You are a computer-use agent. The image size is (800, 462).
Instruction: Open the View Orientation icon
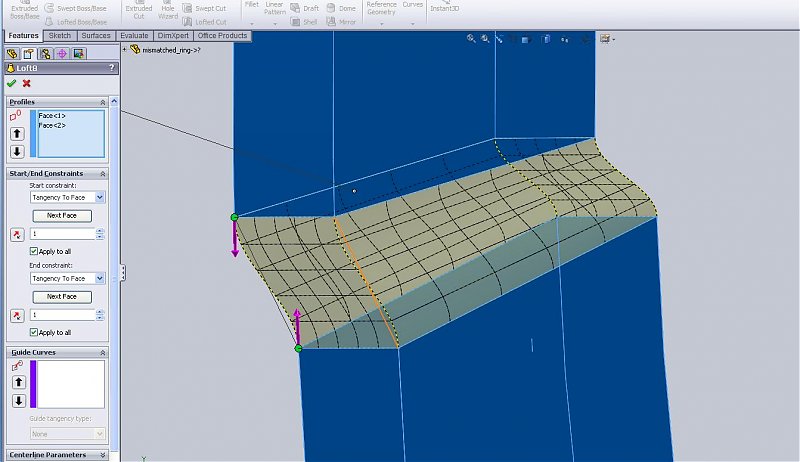point(525,39)
